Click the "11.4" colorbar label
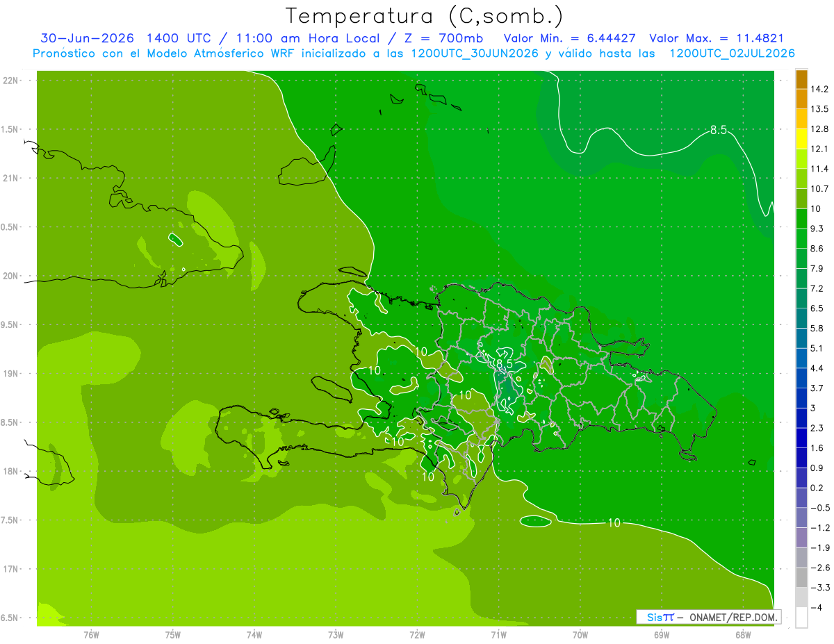This screenshot has width=834, height=644. coord(820,169)
